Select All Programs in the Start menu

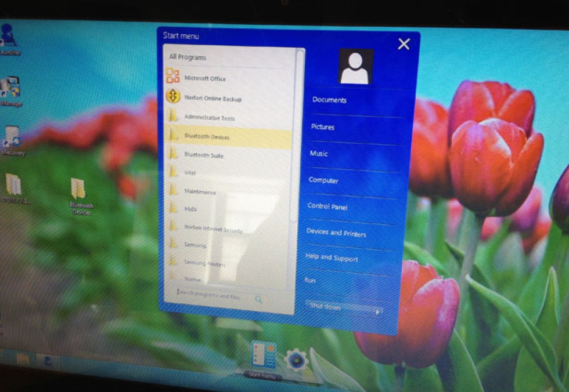(x=187, y=57)
